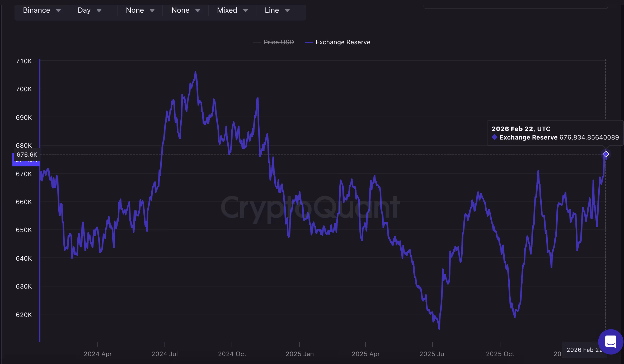Image resolution: width=624 pixels, height=364 pixels.
Task: Click the Price USD legend line icon
Action: tap(257, 42)
